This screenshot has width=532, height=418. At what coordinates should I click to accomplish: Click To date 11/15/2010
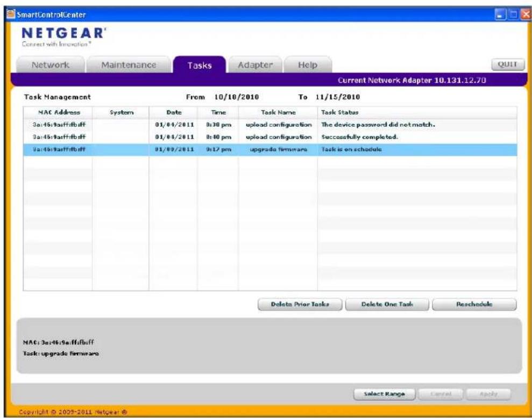pos(338,97)
